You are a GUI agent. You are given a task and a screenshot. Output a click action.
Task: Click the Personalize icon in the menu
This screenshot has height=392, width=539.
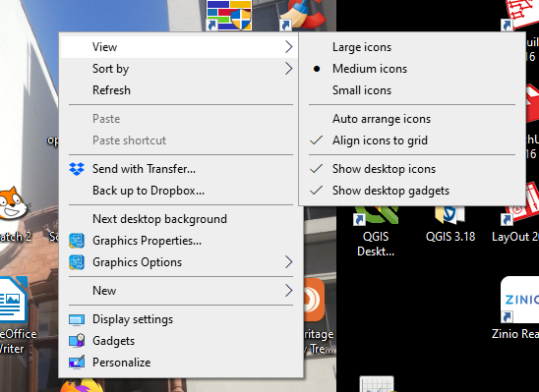click(x=77, y=363)
